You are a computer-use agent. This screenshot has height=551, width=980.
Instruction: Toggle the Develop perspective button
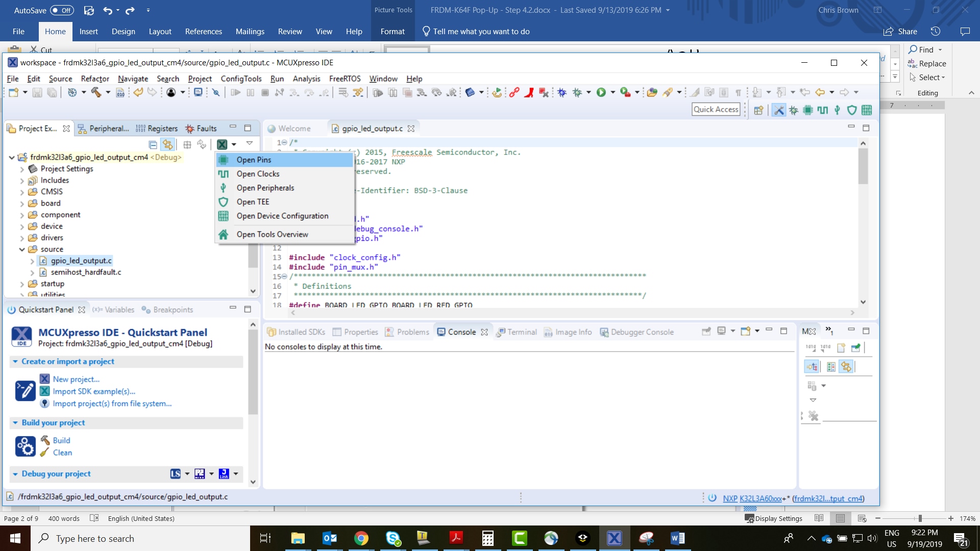click(778, 110)
